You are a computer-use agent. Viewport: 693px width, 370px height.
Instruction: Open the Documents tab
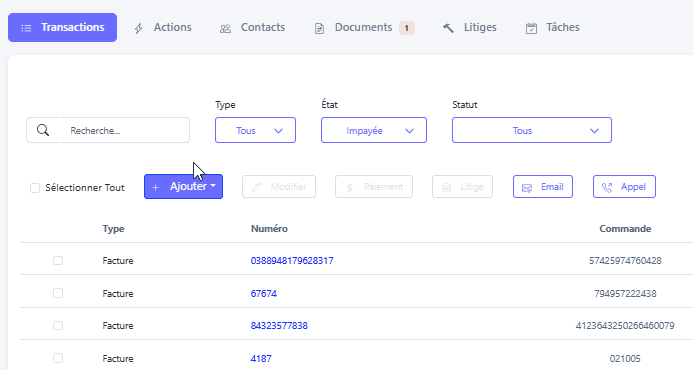coord(364,27)
